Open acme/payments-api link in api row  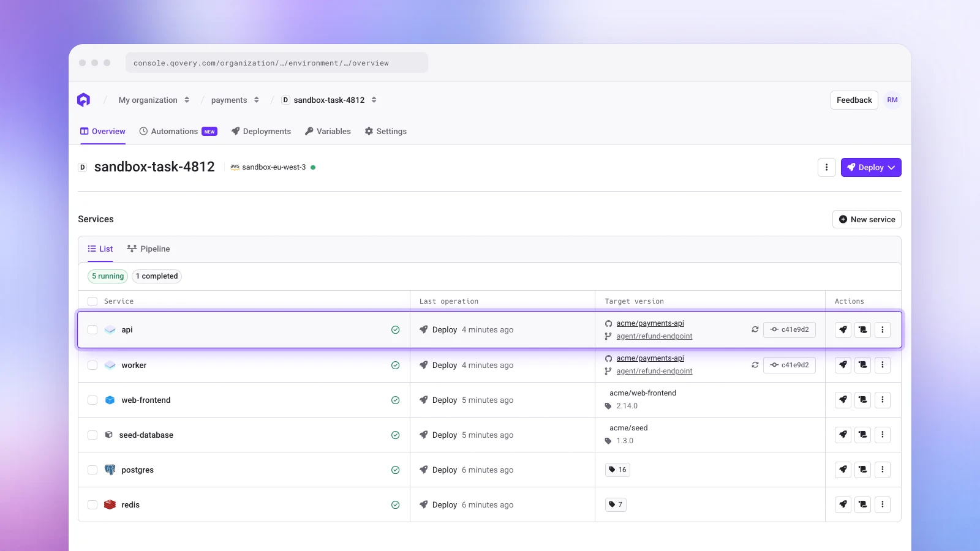(650, 323)
